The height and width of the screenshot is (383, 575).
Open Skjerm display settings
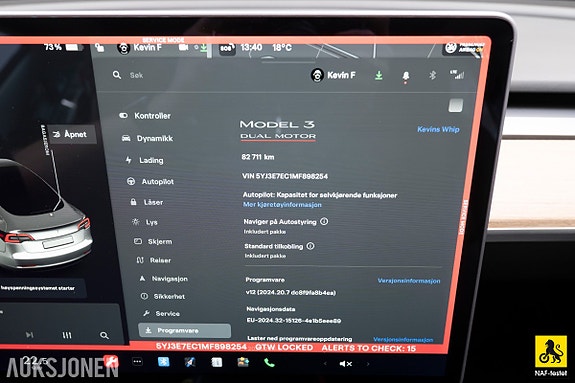pos(153,241)
